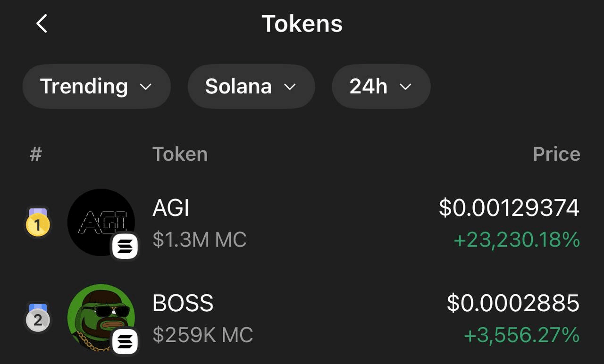604x364 pixels.
Task: Click the Price column header
Action: coord(556,154)
